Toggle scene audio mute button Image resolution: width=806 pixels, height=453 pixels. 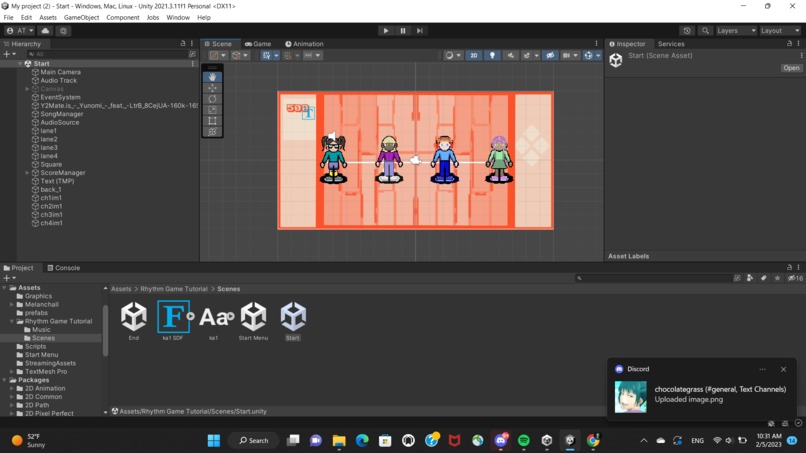click(x=510, y=56)
